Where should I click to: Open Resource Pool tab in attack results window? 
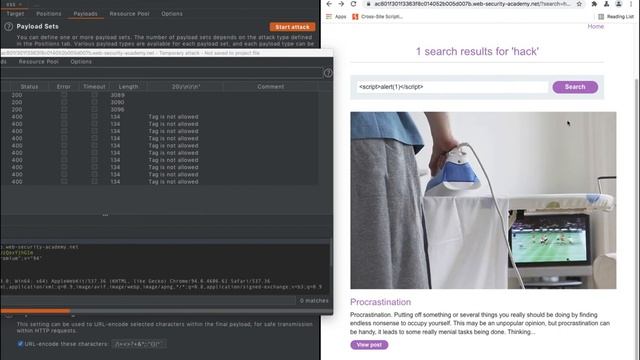[39, 62]
